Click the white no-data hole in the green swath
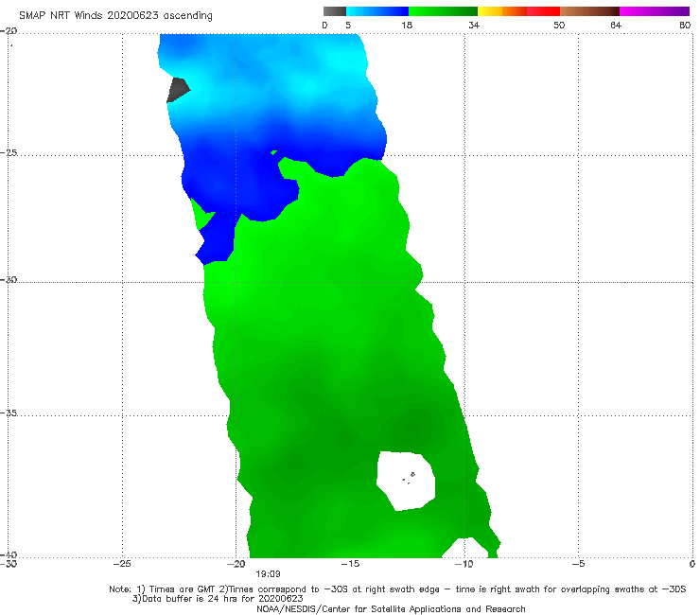The width and height of the screenshot is (700, 615). [406, 481]
